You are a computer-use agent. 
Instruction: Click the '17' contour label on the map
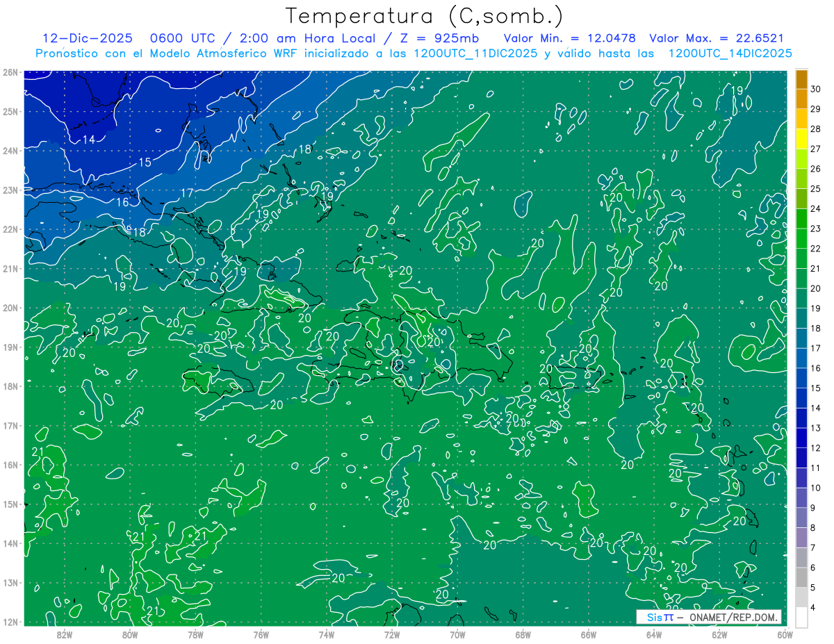pyautogui.click(x=187, y=193)
